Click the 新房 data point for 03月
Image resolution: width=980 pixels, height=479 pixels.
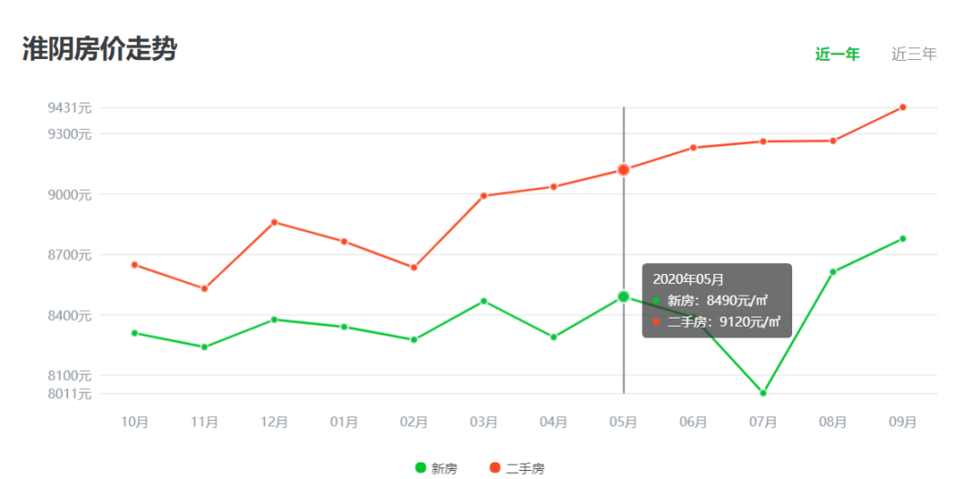484,301
